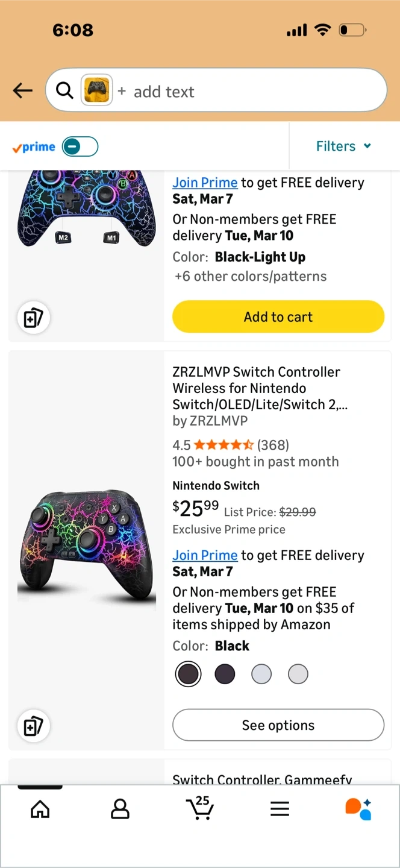This screenshot has height=868, width=400.
Task: Open the Rufus AI assistant icon
Action: [x=358, y=809]
